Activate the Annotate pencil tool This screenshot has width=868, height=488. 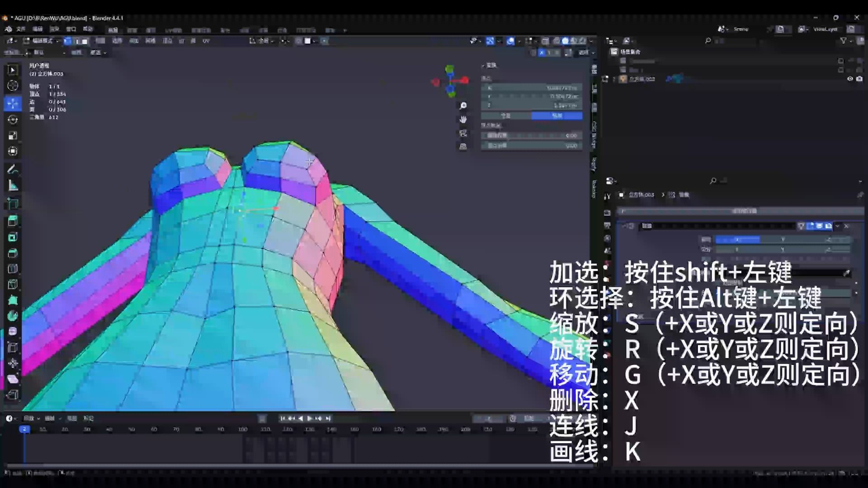click(13, 169)
